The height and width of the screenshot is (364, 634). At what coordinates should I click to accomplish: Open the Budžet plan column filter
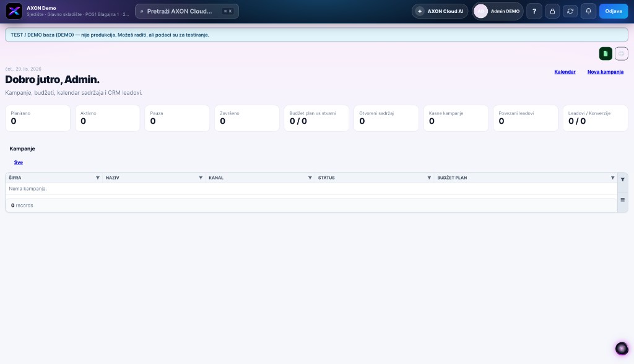point(612,178)
